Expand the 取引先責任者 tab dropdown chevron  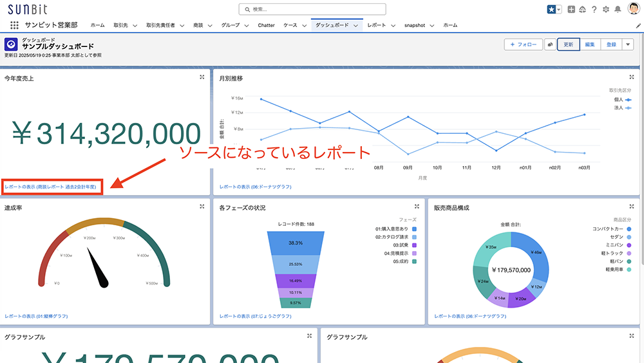182,26
